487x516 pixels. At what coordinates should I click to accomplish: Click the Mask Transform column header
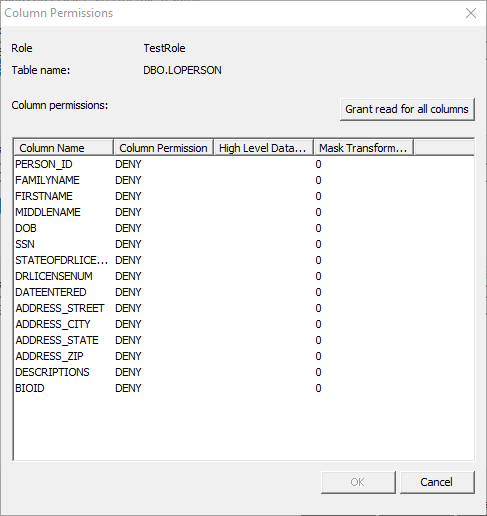(x=364, y=148)
